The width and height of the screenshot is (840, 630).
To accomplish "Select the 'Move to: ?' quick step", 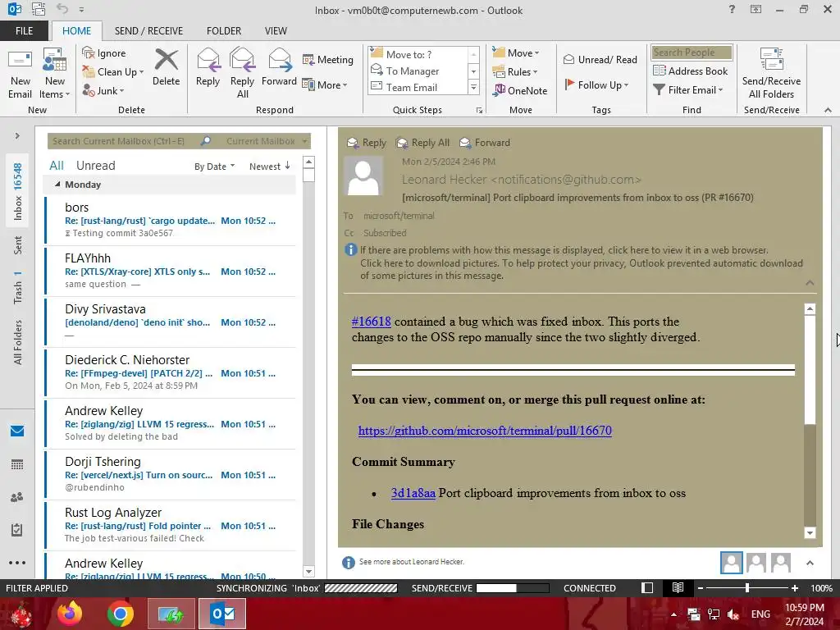I will [x=418, y=54].
